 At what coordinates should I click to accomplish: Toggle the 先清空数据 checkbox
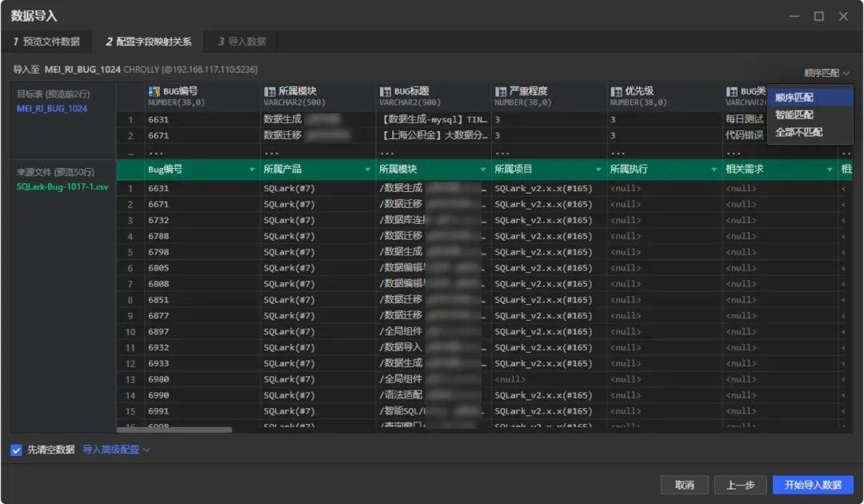pyautogui.click(x=16, y=450)
